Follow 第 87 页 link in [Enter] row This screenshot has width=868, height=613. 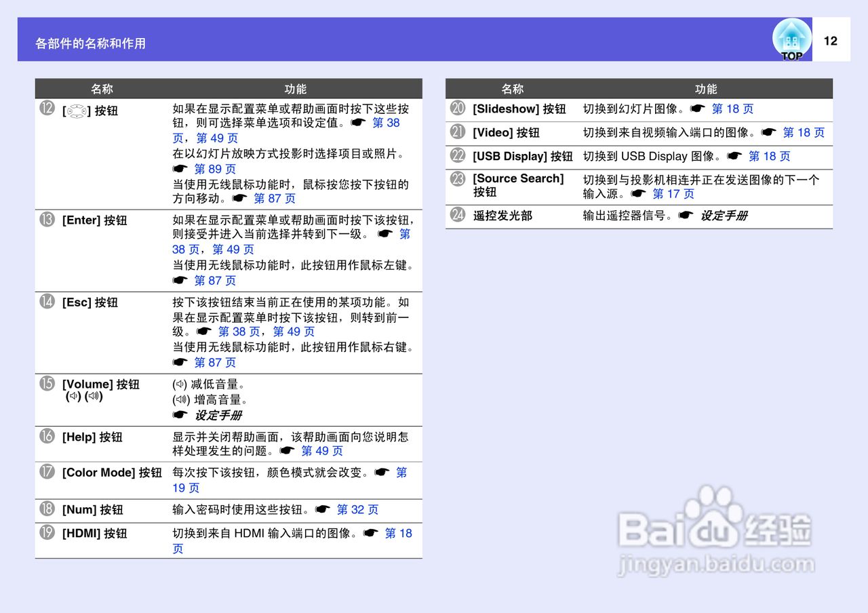(x=215, y=281)
